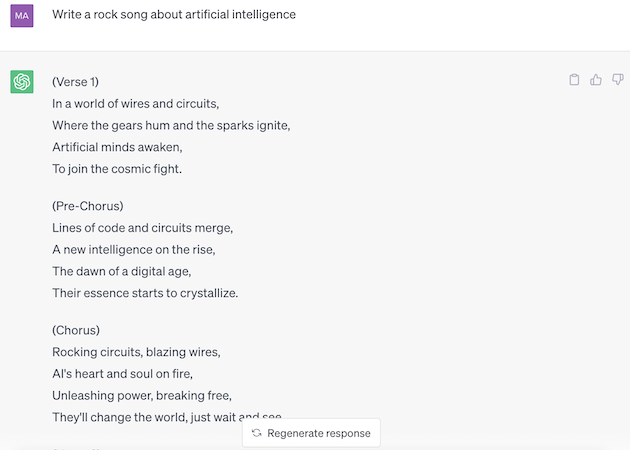Select the line 'The dawn of a digital age'
630x450 pixels.
tap(122, 271)
